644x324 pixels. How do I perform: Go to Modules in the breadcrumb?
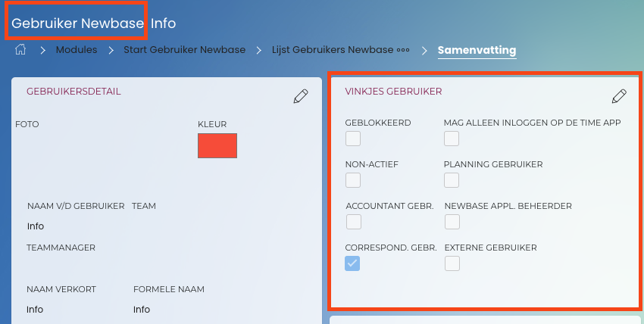77,51
